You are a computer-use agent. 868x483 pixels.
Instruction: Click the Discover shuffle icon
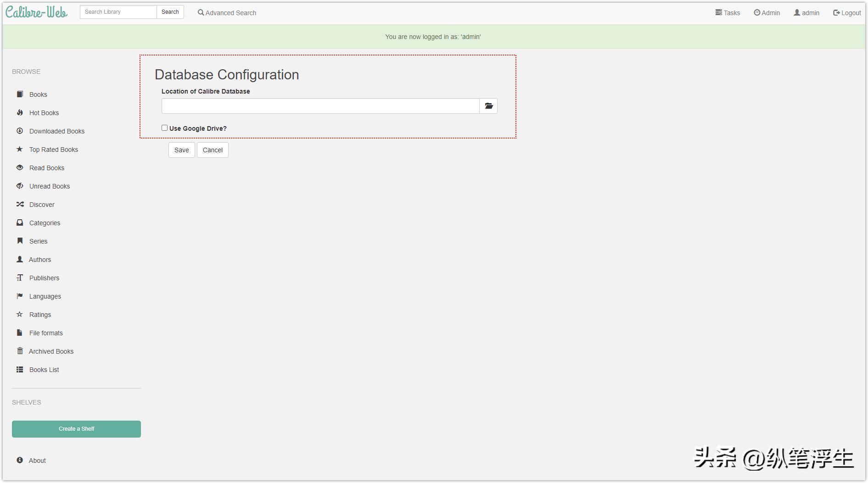click(x=20, y=204)
